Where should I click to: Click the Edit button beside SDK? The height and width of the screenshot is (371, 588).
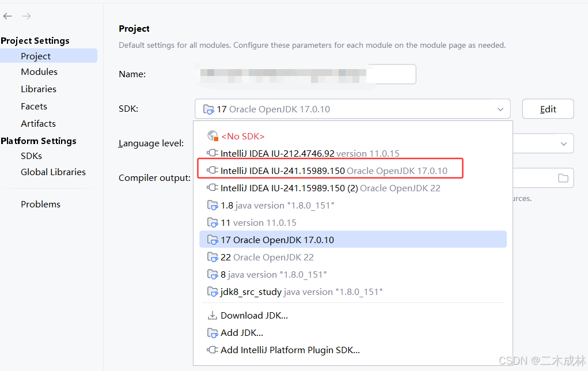tap(548, 109)
